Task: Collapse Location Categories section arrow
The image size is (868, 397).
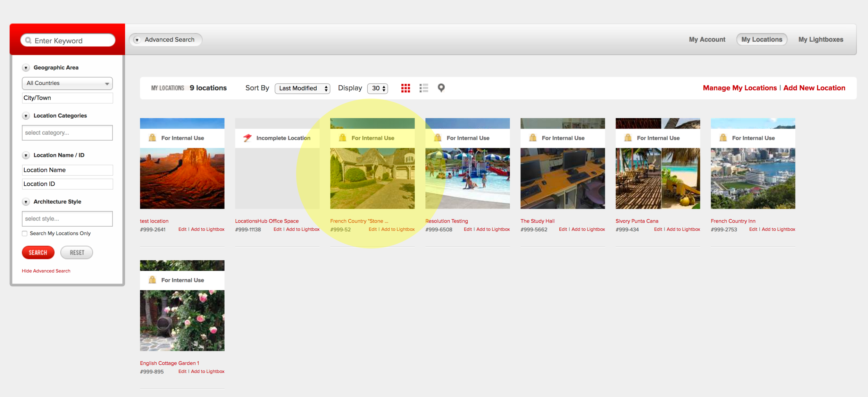Action: point(26,116)
